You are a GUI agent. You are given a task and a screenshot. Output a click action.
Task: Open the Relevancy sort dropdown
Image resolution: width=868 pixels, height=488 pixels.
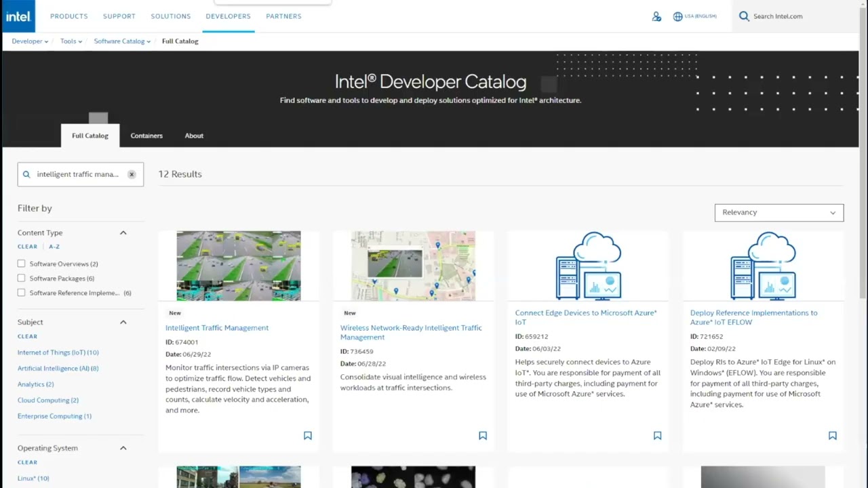[x=779, y=212]
